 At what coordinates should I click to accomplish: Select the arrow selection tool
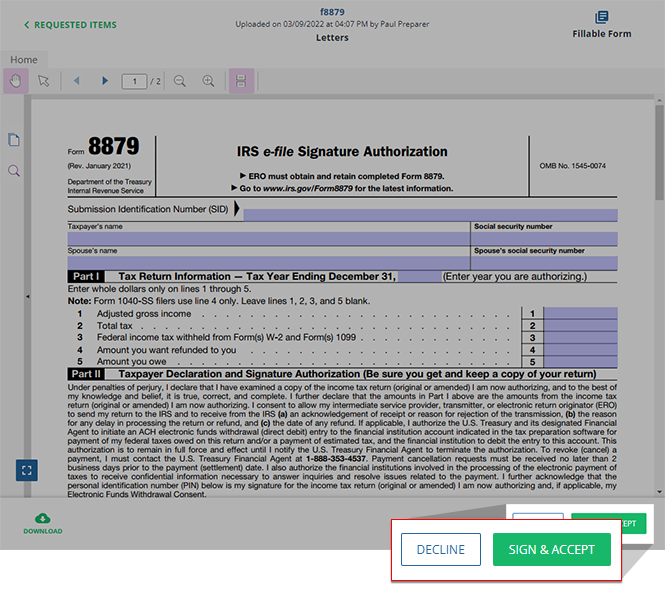coord(44,81)
